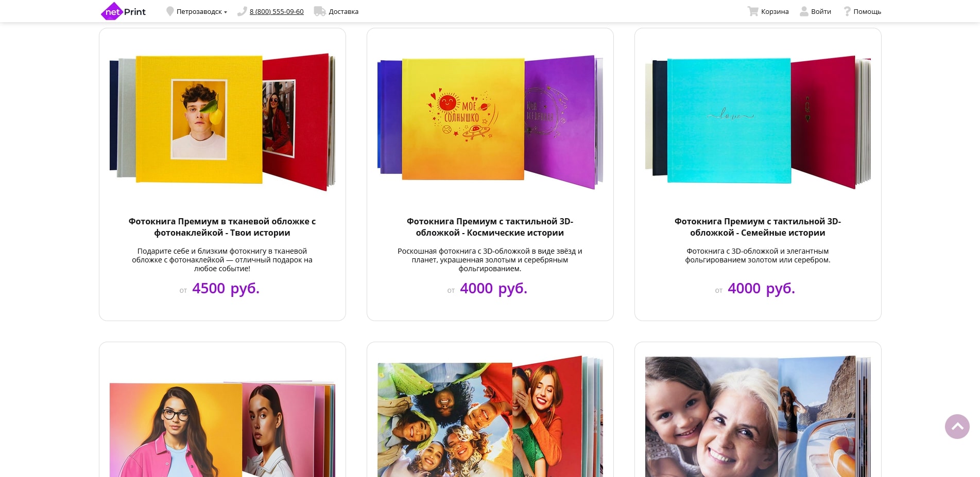Open the Космические истории photobook title
Viewport: 980px width, 477px height.
490,227
